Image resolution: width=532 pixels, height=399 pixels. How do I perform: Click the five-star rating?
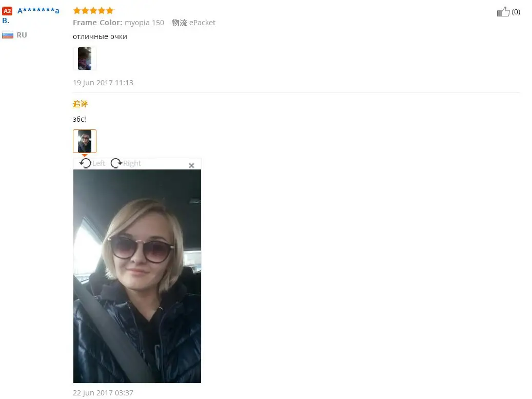[93, 10]
